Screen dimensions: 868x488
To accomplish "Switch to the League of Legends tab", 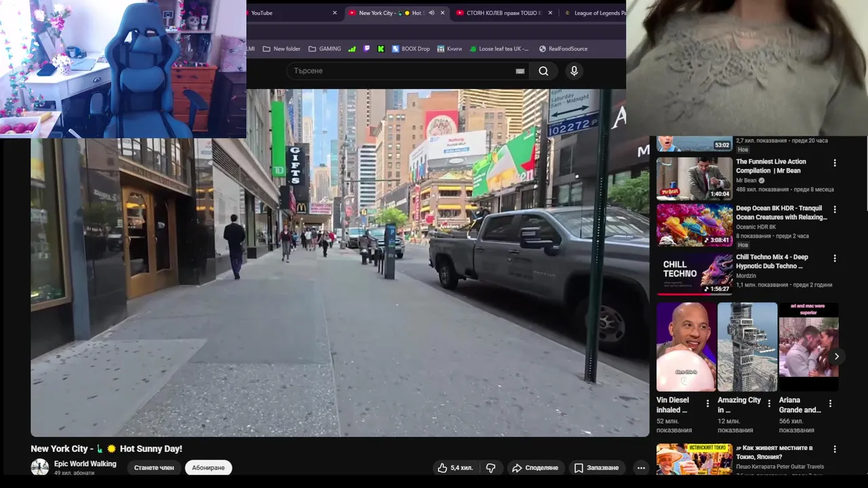I will point(597,13).
